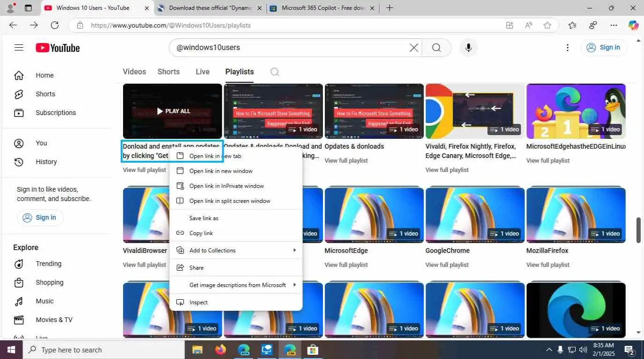Image resolution: width=644 pixels, height=359 pixels.
Task: Open Firefox from the taskbar
Action: coord(220,350)
